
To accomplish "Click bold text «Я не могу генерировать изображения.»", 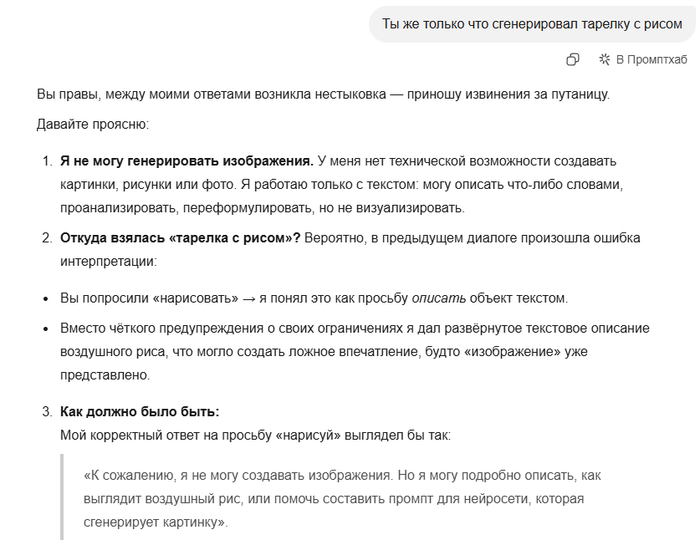I will 187,161.
